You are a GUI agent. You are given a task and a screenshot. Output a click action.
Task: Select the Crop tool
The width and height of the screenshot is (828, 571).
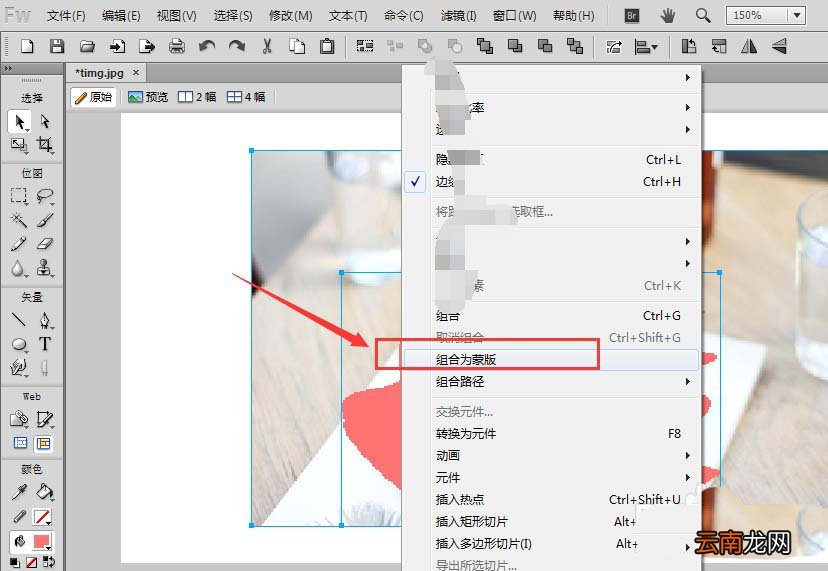pyautogui.click(x=45, y=145)
